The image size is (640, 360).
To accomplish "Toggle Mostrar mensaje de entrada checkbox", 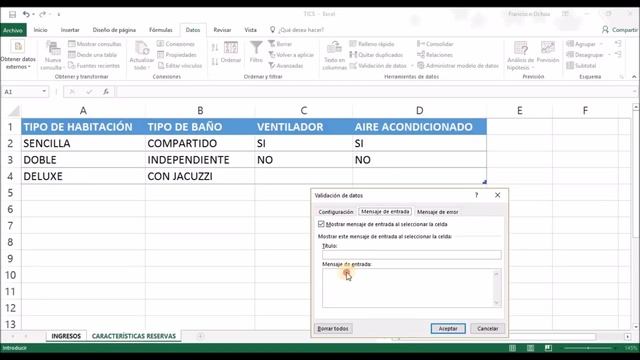I will (321, 224).
